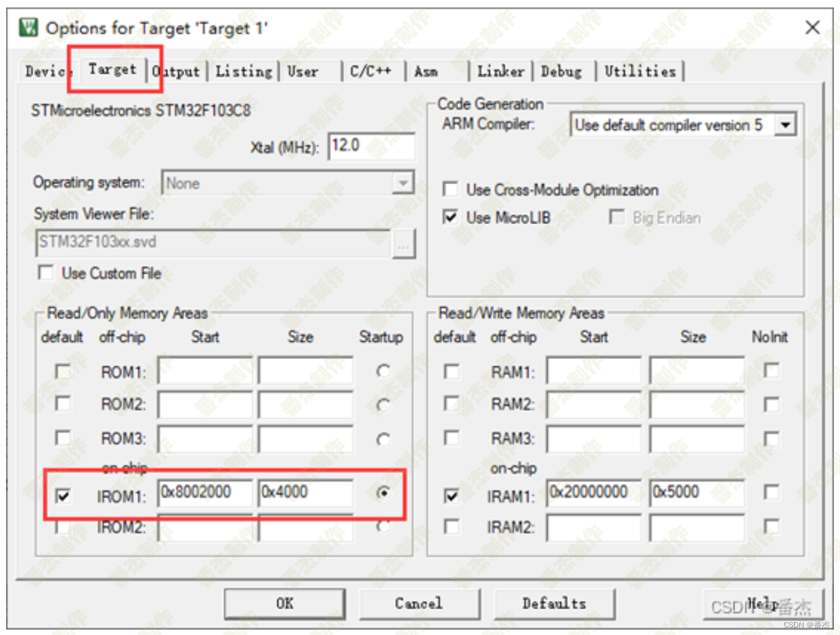Click the IRAM2 Start field

[594, 527]
